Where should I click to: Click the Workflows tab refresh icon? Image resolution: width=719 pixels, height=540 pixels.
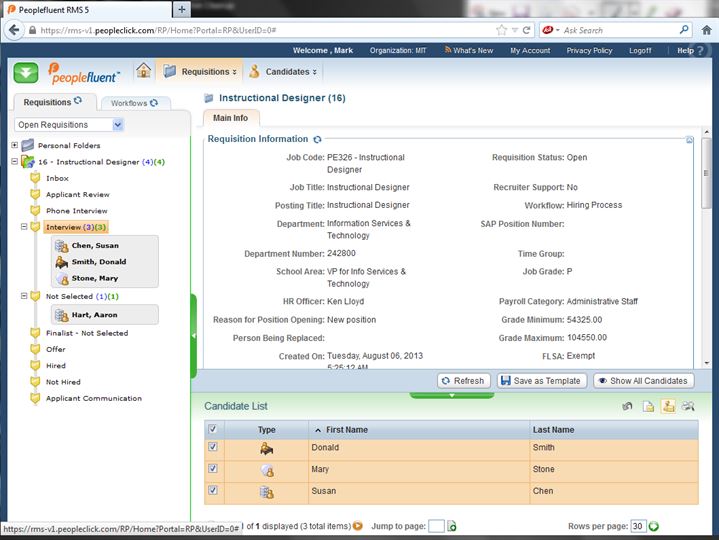click(x=154, y=103)
